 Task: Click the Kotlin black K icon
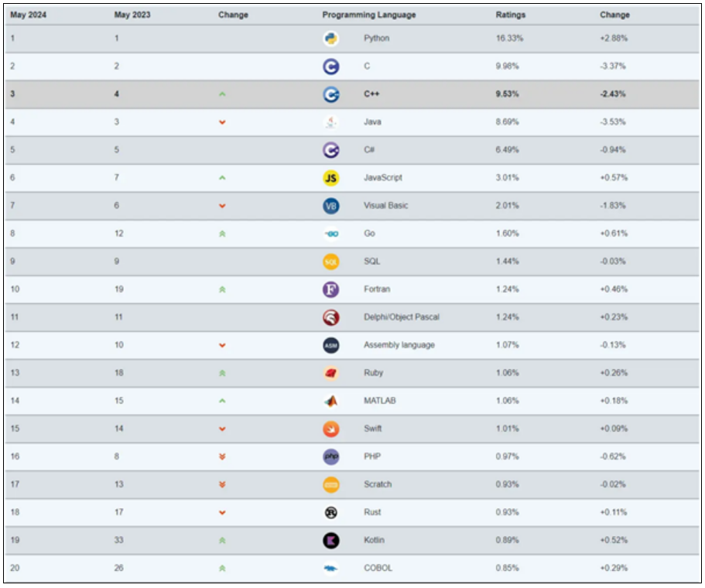tap(331, 540)
